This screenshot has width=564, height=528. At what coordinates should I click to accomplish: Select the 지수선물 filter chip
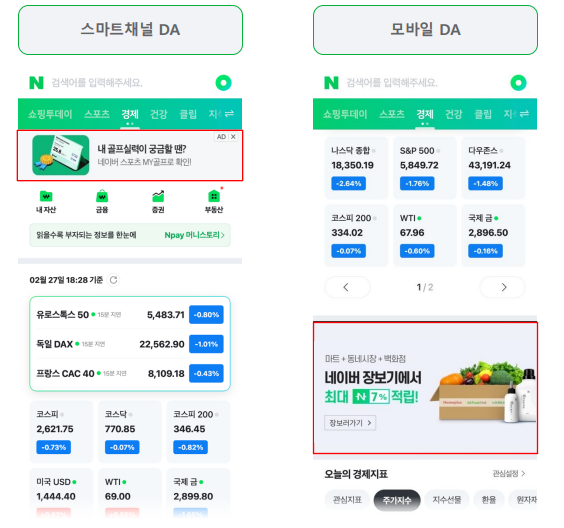[x=447, y=500]
